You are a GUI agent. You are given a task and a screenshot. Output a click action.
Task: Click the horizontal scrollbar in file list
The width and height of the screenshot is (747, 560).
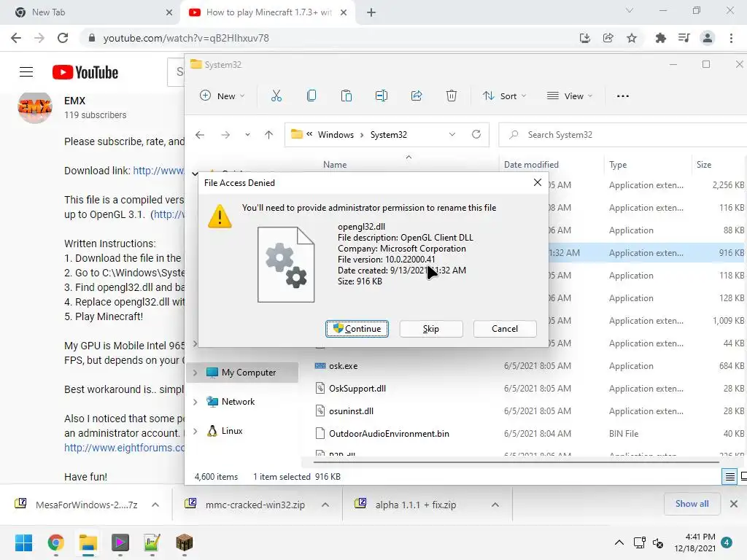(516, 462)
